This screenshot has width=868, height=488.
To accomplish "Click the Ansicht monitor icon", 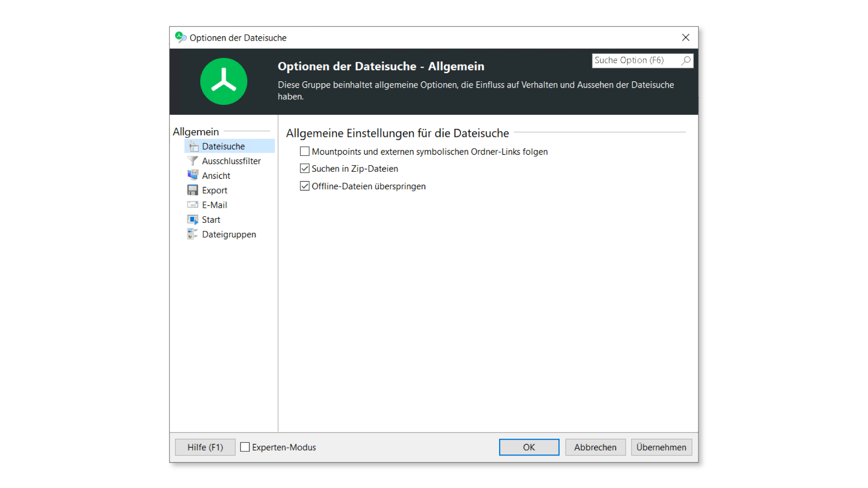I will click(193, 175).
